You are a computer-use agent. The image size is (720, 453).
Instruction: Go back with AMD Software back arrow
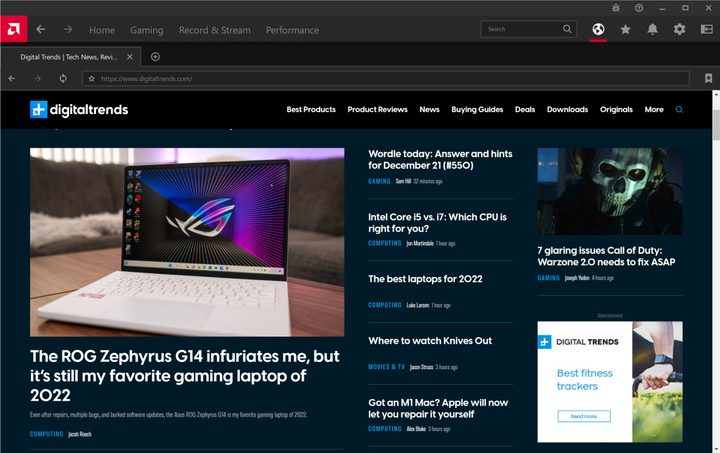point(40,29)
